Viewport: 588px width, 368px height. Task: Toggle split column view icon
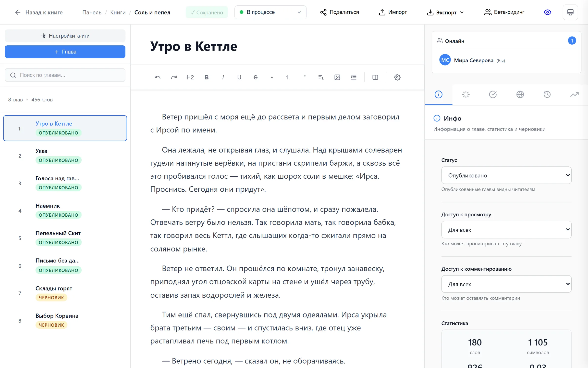coord(375,77)
